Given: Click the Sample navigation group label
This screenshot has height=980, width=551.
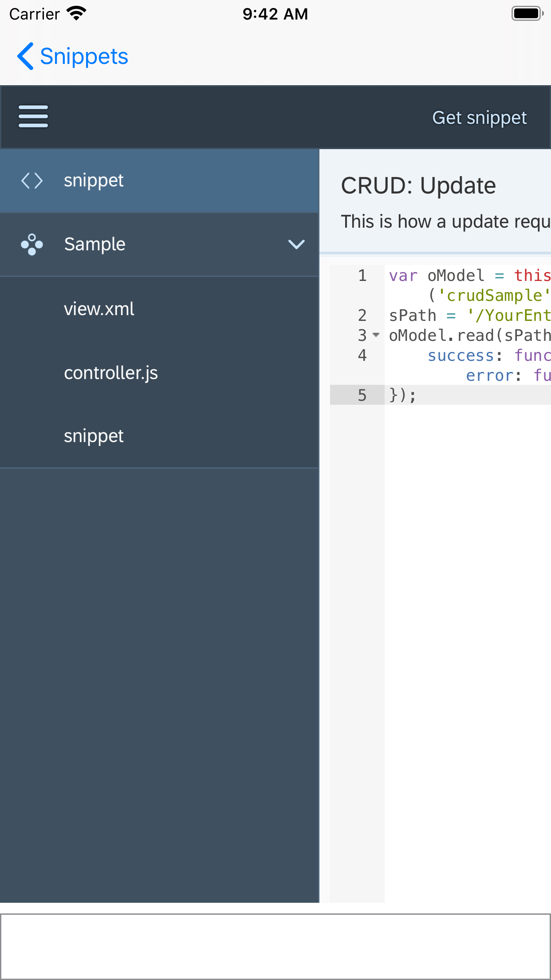Looking at the screenshot, I should coord(95,245).
